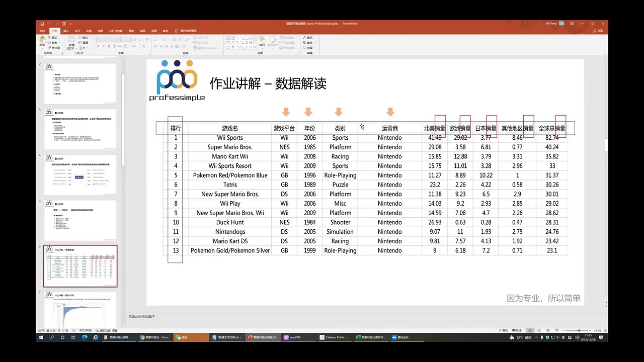Click the increase font size icon

(x=135, y=40)
